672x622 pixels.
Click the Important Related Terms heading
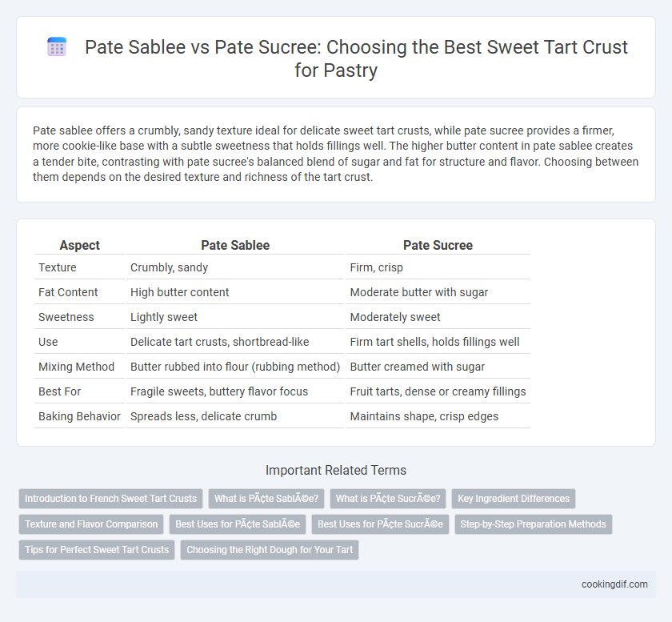point(336,470)
